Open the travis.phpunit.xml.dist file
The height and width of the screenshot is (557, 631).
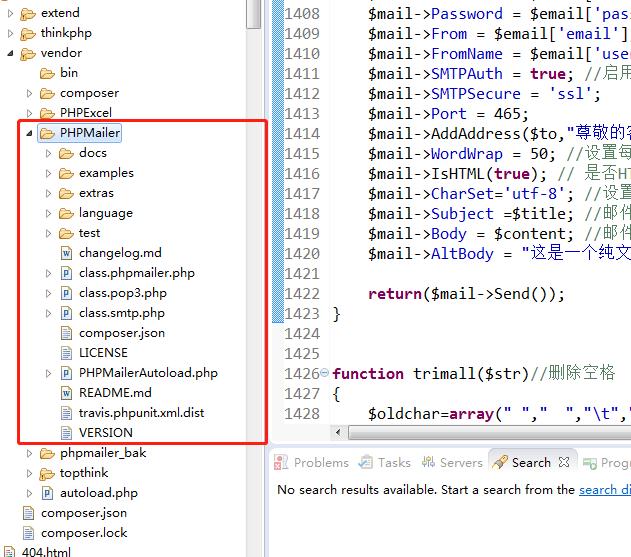coord(141,413)
